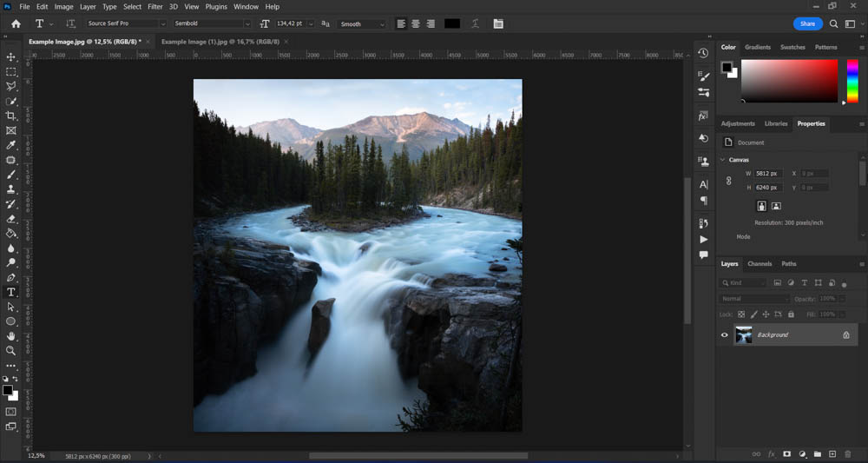Image resolution: width=868 pixels, height=463 pixels.
Task: Open the History panel icon
Action: click(x=703, y=53)
